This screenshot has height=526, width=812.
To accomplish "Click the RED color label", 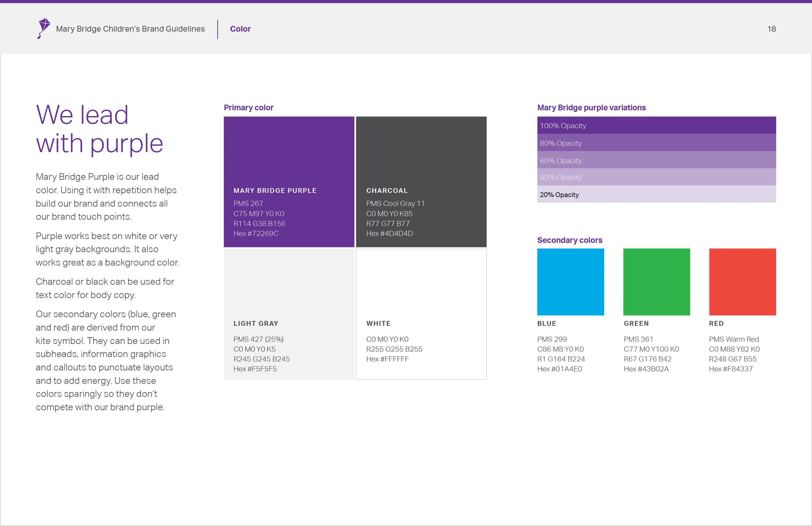I will click(x=716, y=323).
